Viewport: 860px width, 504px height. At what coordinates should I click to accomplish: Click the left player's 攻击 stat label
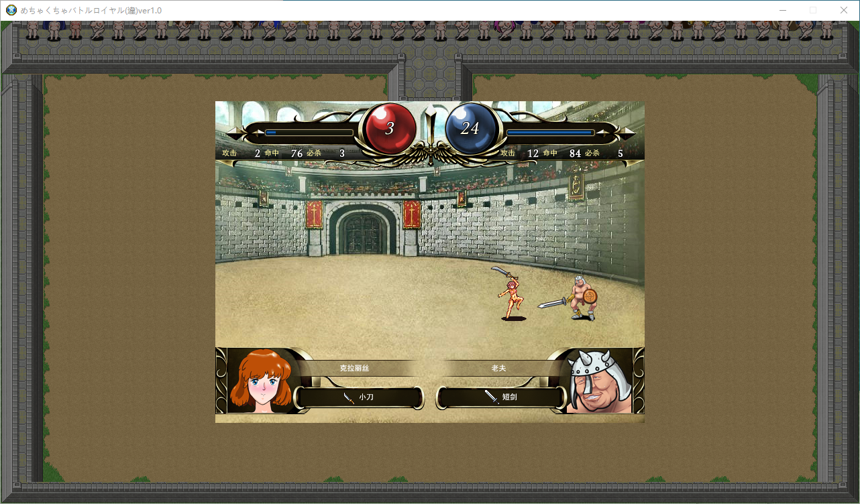pos(229,153)
